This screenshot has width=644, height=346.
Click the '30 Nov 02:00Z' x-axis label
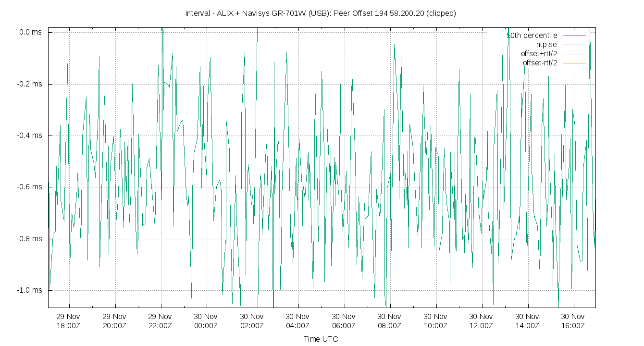252,321
